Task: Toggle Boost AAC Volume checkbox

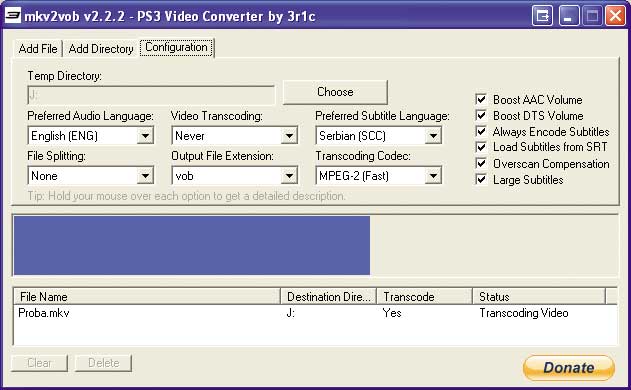Action: click(x=481, y=99)
